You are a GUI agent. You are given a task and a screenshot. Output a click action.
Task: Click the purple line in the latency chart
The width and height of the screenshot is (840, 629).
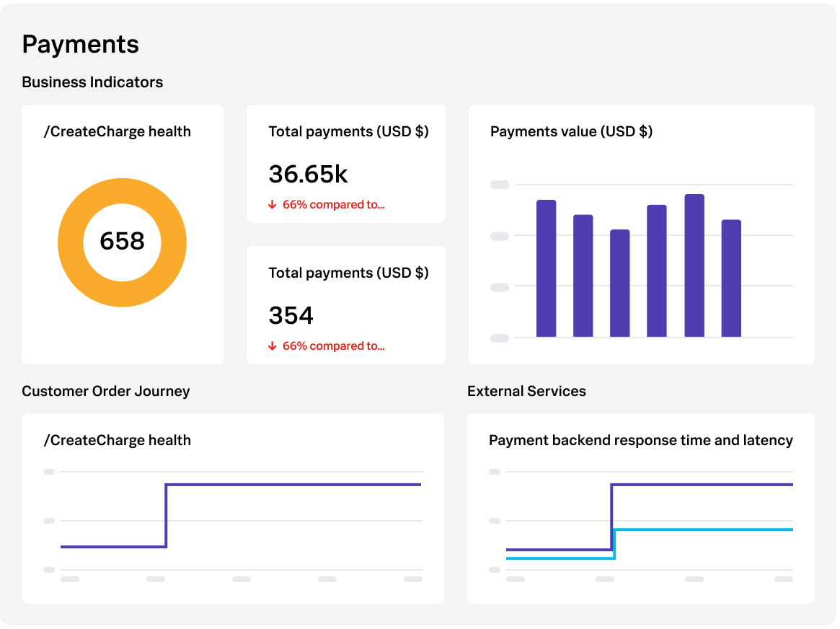coord(703,485)
